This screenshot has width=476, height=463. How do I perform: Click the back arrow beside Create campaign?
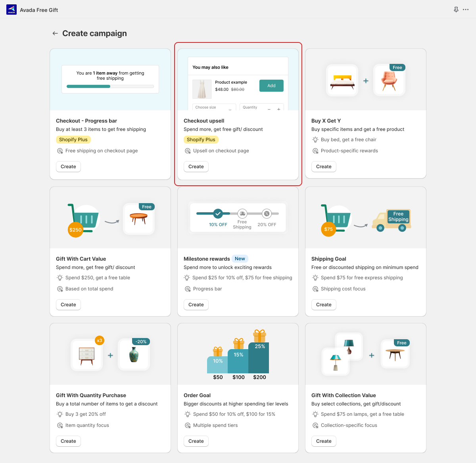tap(55, 33)
